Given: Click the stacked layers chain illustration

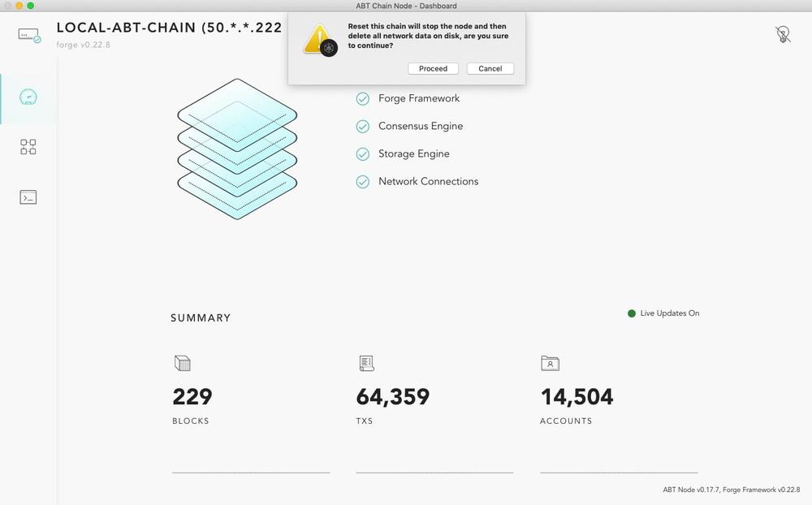Looking at the screenshot, I should pos(237,149).
